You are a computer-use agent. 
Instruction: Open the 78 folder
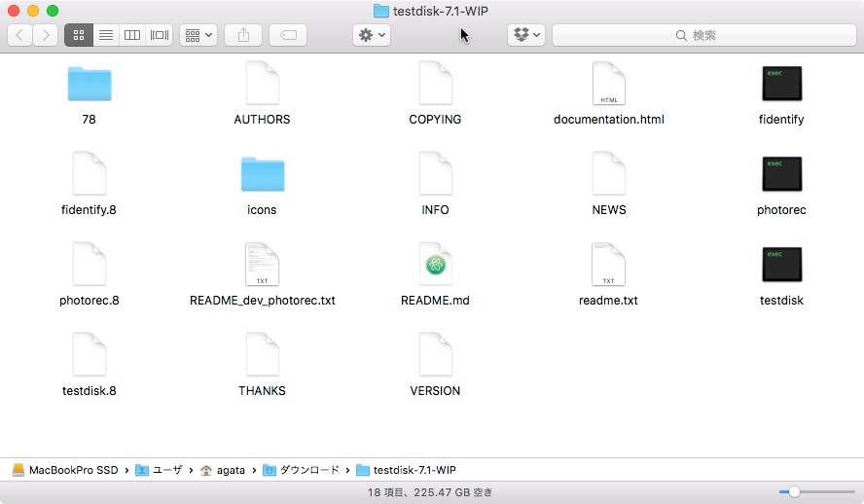click(90, 84)
